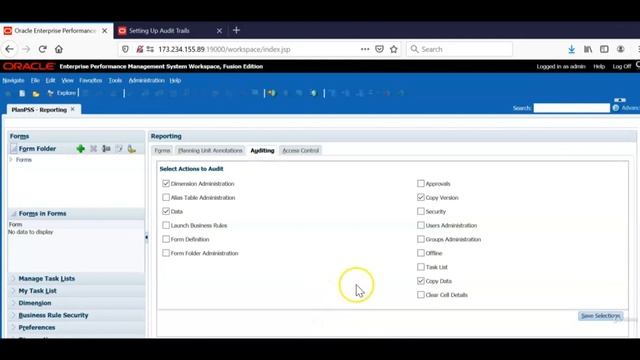Check the Task List checkbox

pyautogui.click(x=421, y=267)
